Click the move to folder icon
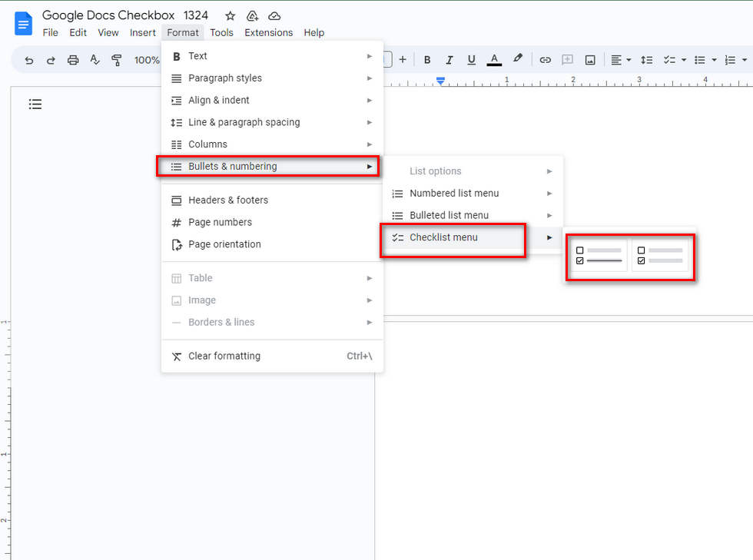The image size is (753, 560). point(252,16)
